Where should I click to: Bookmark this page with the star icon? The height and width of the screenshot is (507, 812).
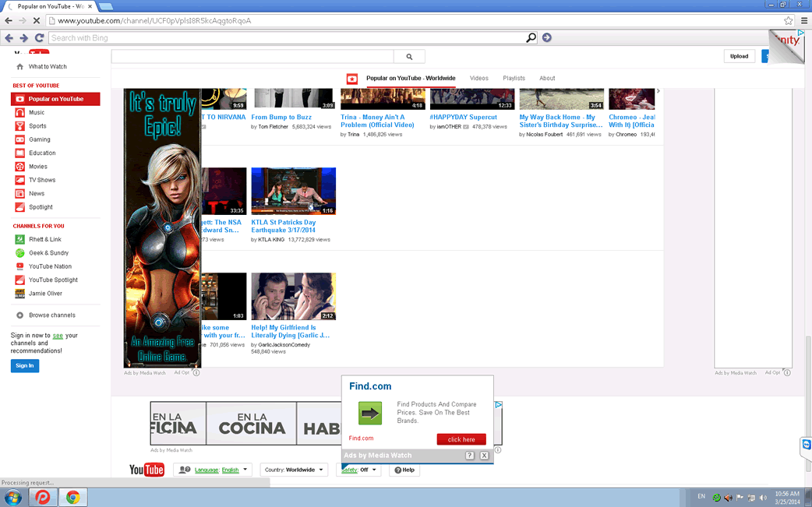pos(789,21)
